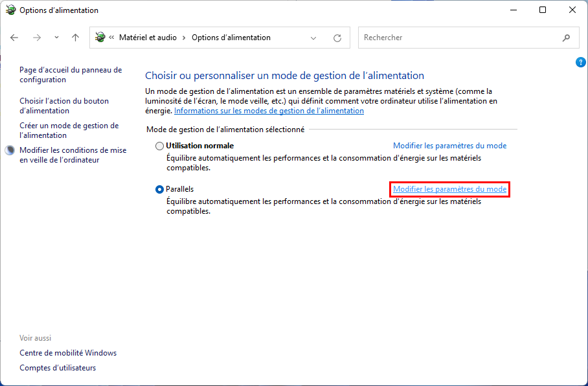The width and height of the screenshot is (588, 386).
Task: Minimize the Options d'alimentation window
Action: pos(514,10)
